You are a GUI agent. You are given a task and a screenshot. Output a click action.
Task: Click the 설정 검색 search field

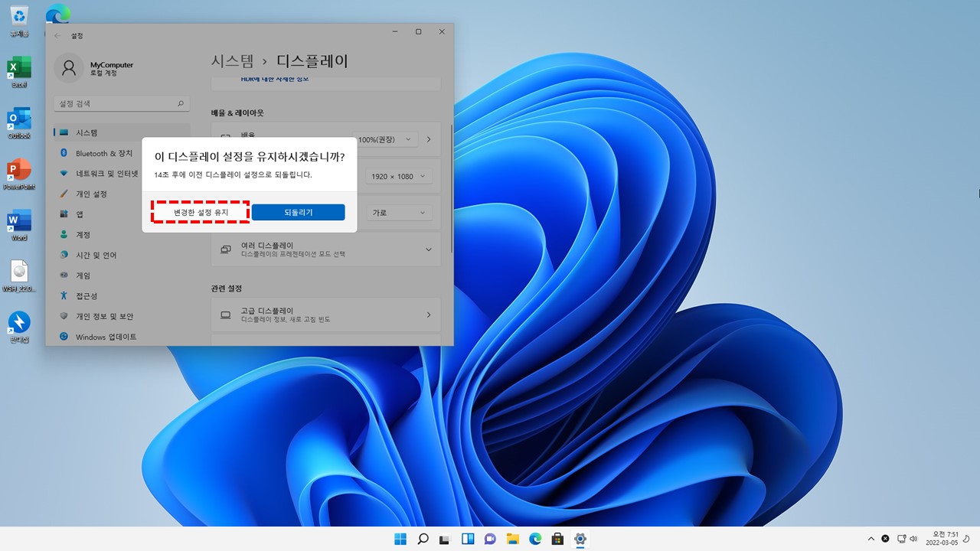click(x=122, y=103)
